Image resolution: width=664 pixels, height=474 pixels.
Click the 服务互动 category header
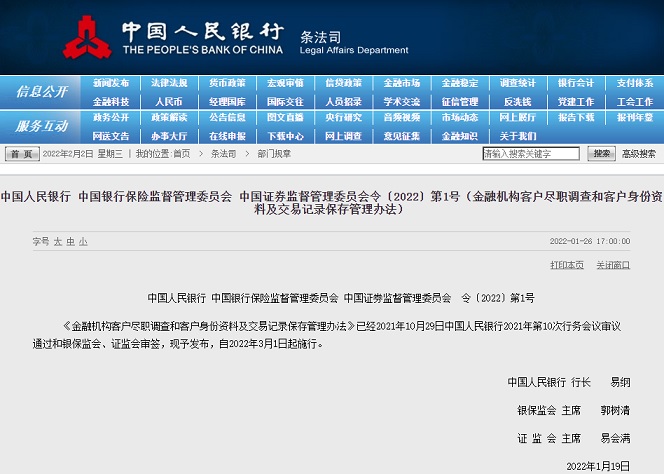42,126
